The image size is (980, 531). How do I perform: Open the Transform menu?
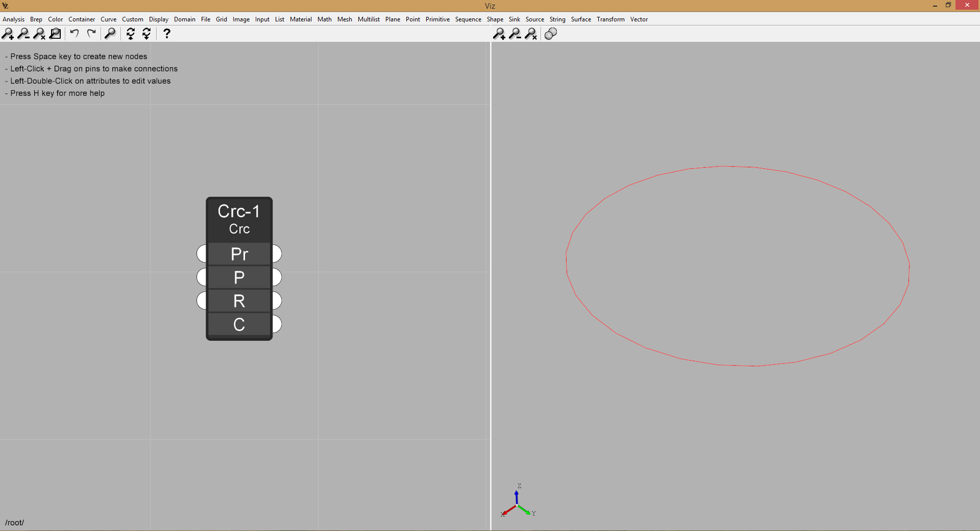point(610,19)
